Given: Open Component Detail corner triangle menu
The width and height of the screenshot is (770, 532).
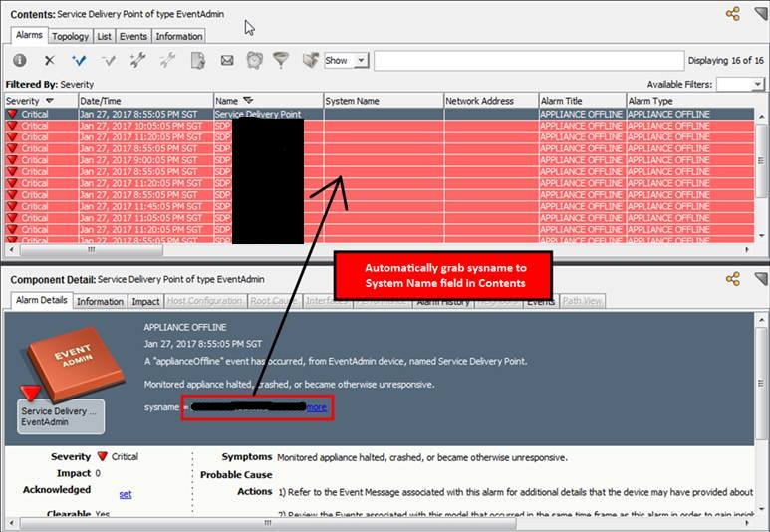Looking at the screenshot, I should coord(761,279).
